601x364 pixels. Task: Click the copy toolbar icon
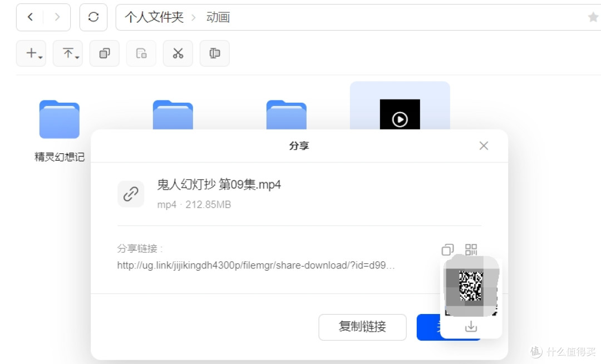tap(105, 53)
